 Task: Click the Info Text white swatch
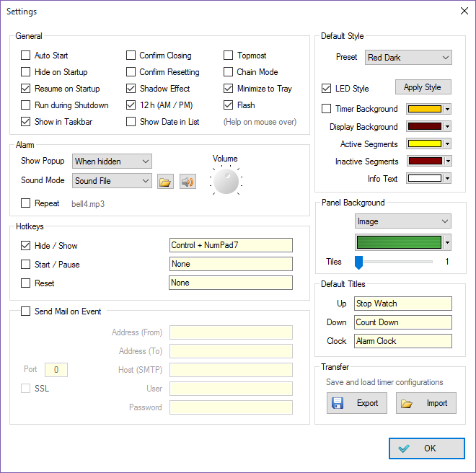pyautogui.click(x=425, y=178)
